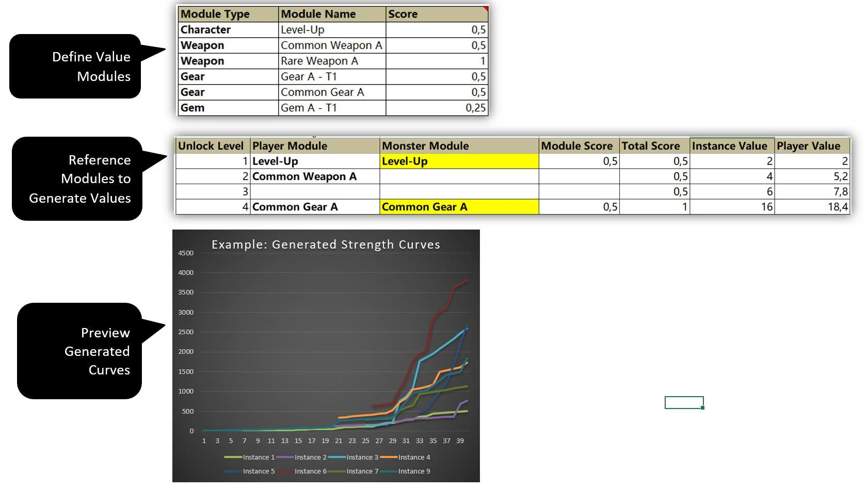The width and height of the screenshot is (868, 490).
Task: Click the instance value 16 cell
Action: tap(732, 207)
